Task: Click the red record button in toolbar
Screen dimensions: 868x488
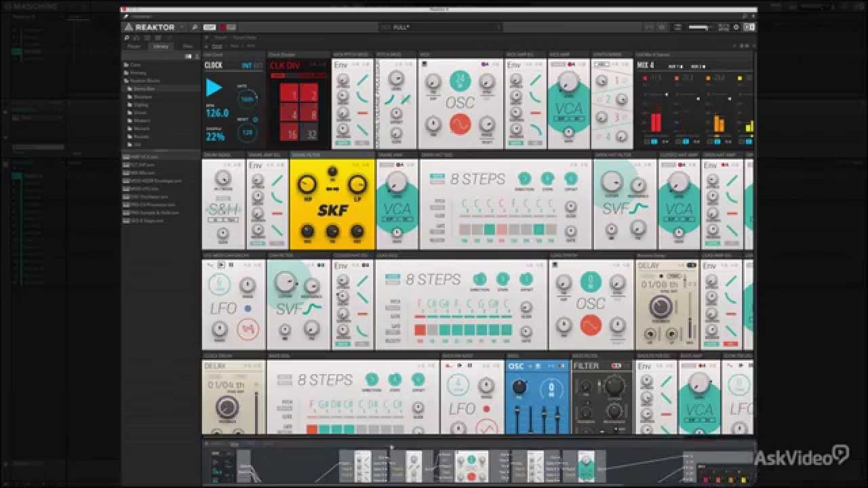Action: pyautogui.click(x=222, y=27)
